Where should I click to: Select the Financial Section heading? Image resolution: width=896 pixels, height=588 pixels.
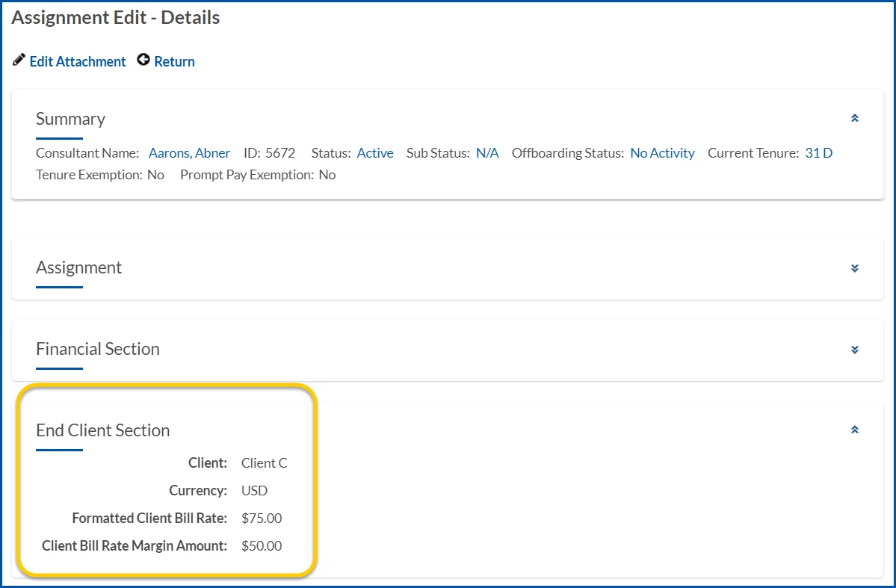(x=98, y=349)
